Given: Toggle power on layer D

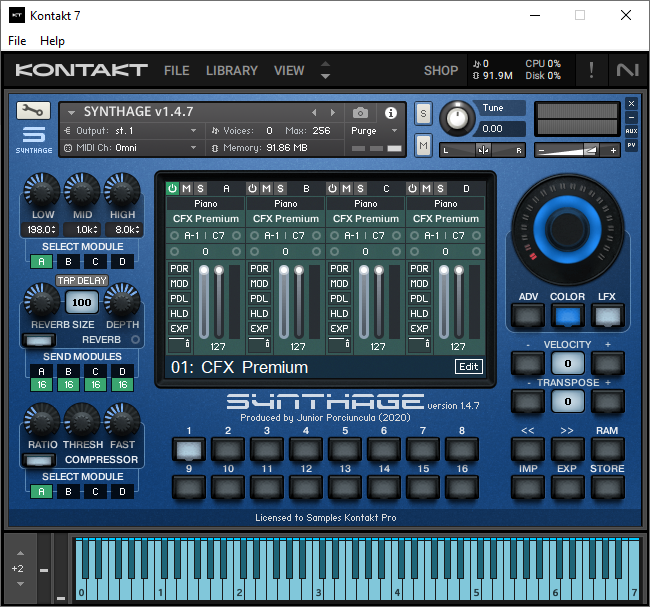Looking at the screenshot, I should coord(412,189).
